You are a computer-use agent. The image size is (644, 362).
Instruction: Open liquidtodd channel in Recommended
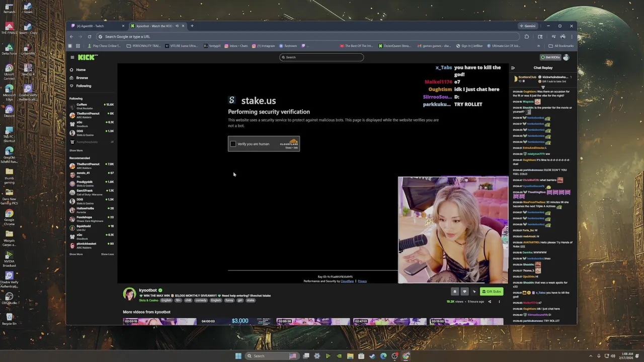pyautogui.click(x=92, y=227)
